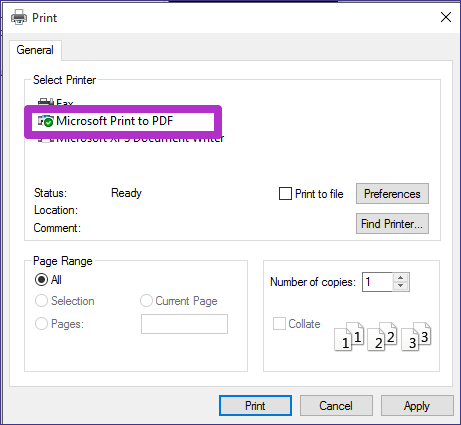
Task: Click the Pages range input field
Action: pos(184,324)
